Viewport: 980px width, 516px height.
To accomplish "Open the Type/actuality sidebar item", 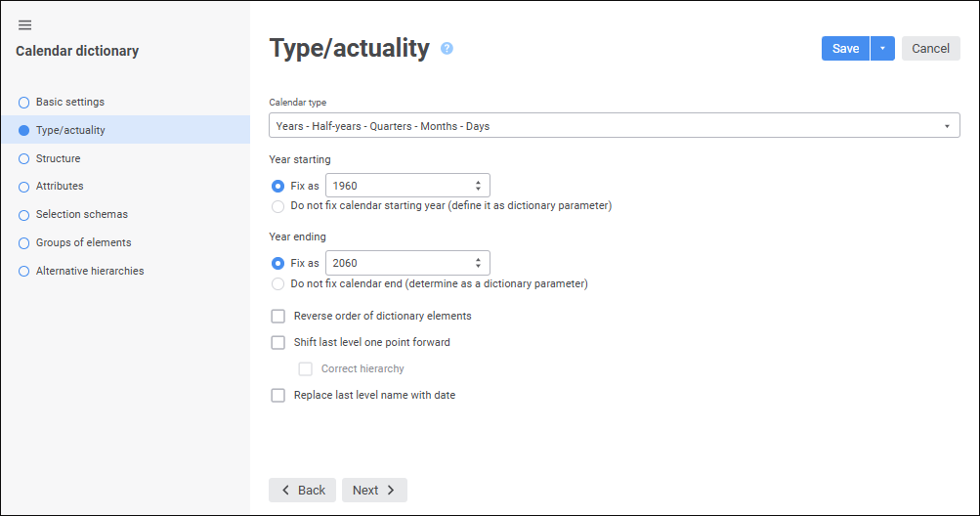I will [x=70, y=130].
